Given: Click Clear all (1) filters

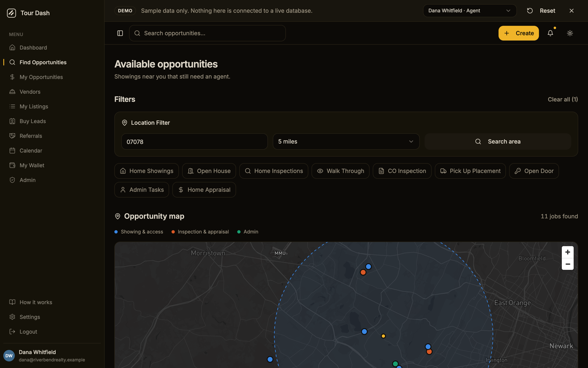Looking at the screenshot, I should coord(563,99).
